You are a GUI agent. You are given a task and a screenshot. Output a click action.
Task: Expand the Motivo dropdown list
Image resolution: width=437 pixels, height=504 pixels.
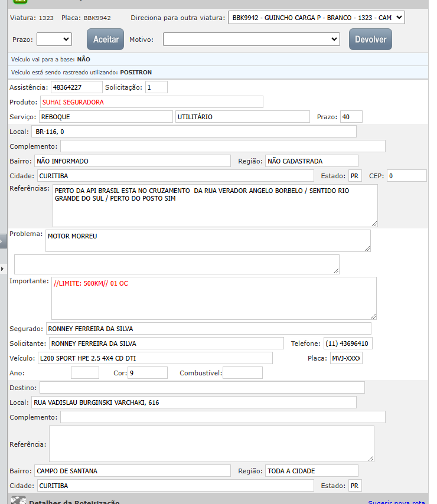point(252,40)
